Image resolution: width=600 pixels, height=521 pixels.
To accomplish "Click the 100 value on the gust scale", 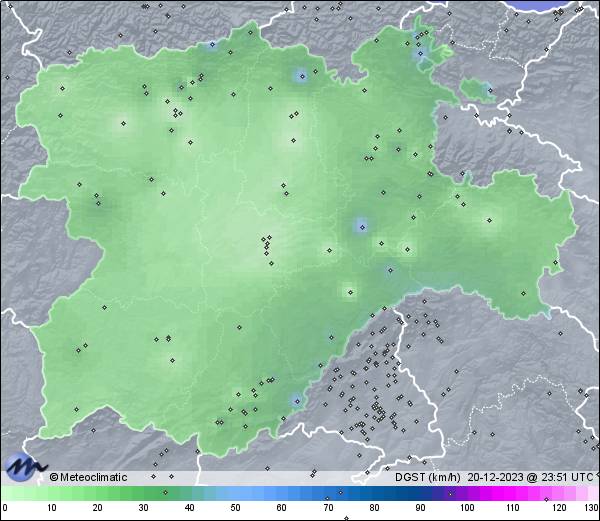I will click(x=467, y=508).
